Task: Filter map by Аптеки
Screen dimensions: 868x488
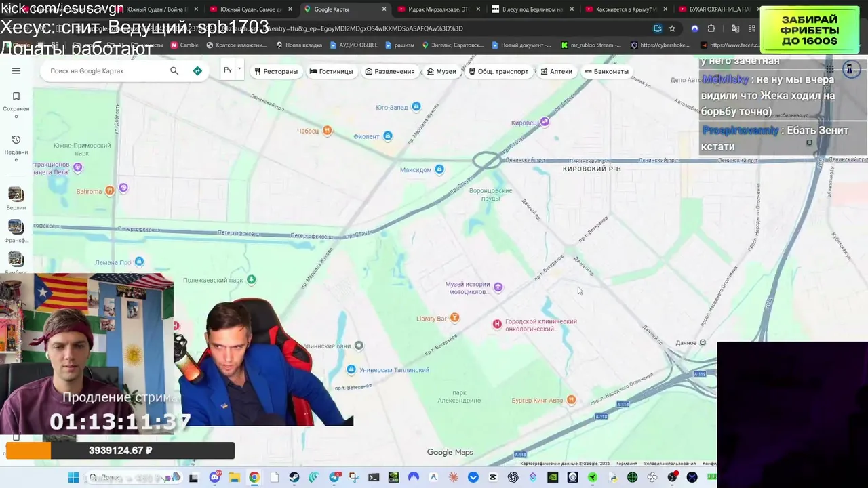Action: [x=557, y=71]
